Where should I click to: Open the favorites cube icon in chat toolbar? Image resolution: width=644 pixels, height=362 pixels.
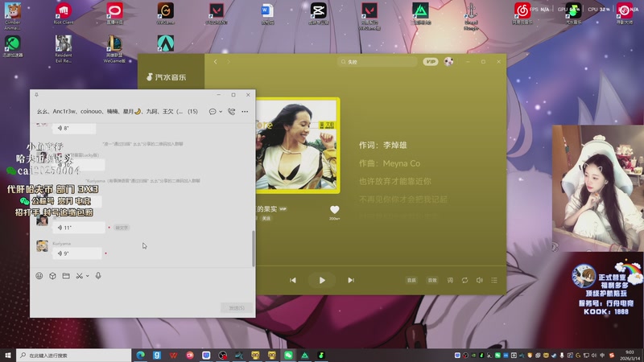tap(52, 276)
